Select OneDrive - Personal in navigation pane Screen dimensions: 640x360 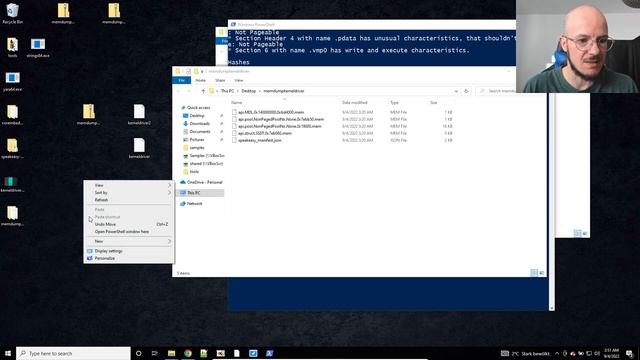point(204,182)
